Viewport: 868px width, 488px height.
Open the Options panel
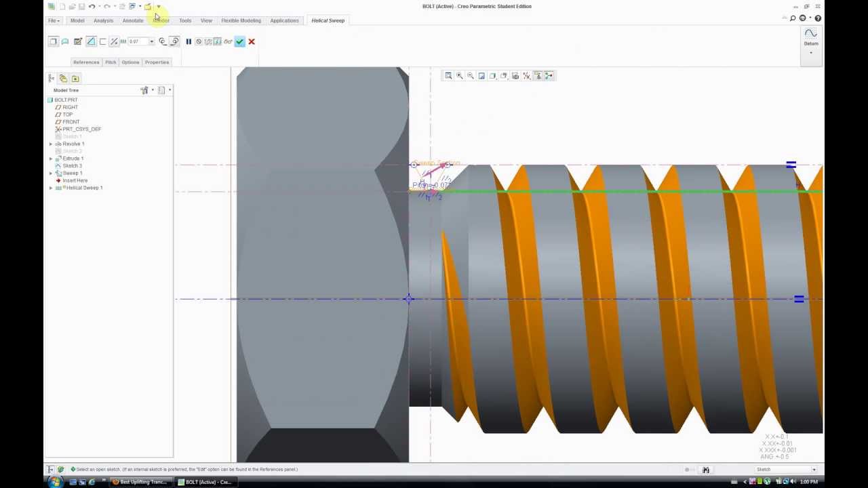pos(130,62)
